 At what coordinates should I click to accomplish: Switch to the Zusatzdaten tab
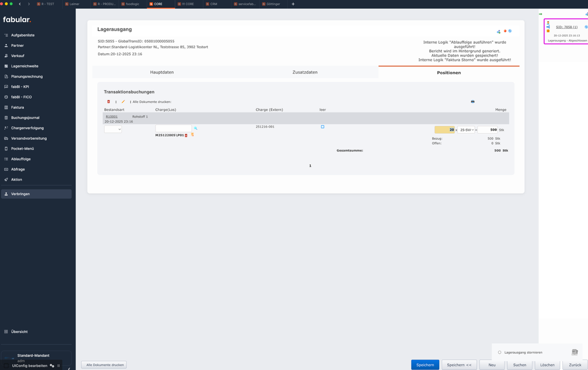(x=305, y=72)
